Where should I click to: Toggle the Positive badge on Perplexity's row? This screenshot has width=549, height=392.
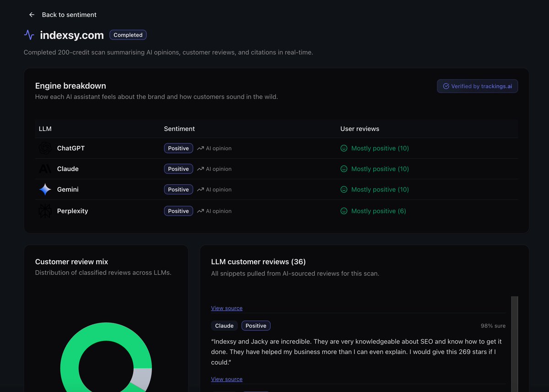point(178,210)
